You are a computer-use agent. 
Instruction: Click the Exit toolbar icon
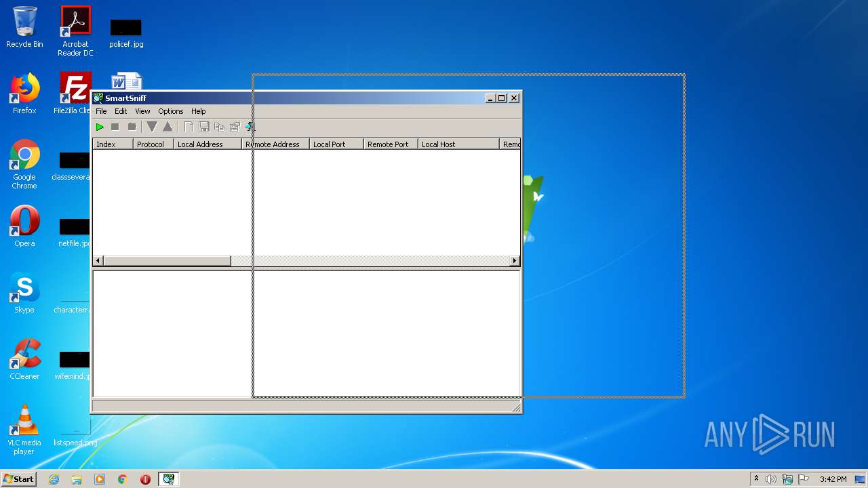point(250,127)
